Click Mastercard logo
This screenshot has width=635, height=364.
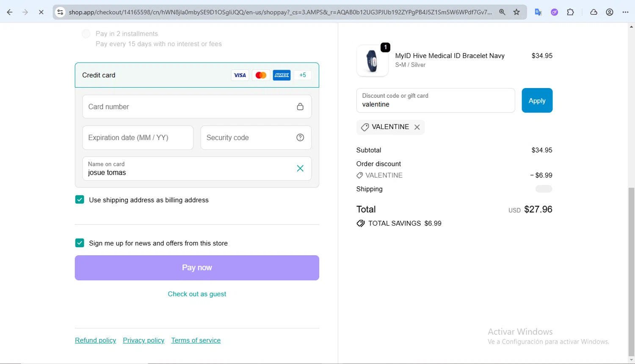tap(261, 75)
